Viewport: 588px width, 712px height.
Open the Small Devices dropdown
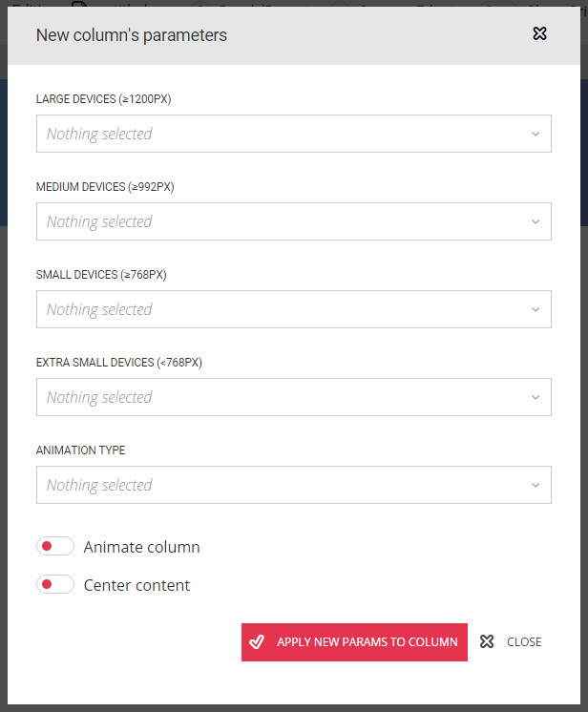coord(293,309)
